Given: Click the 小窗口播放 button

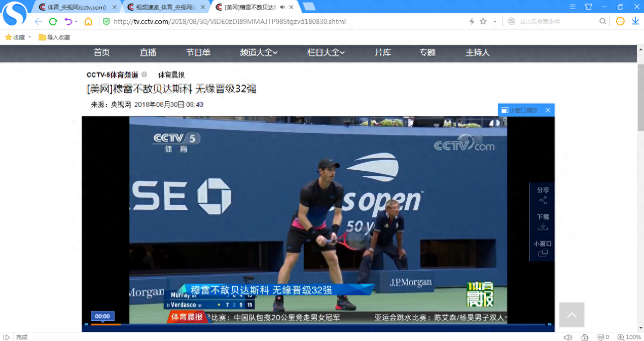Looking at the screenshot, I should point(519,110).
